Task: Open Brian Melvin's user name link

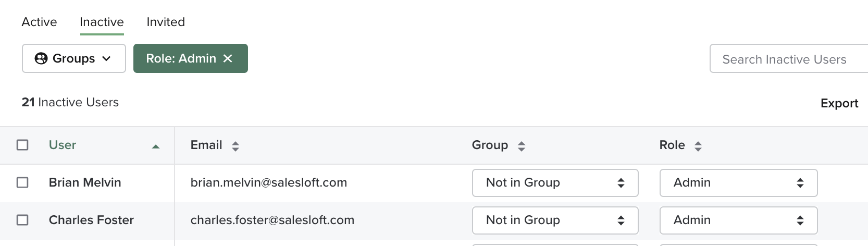Action: [x=85, y=182]
